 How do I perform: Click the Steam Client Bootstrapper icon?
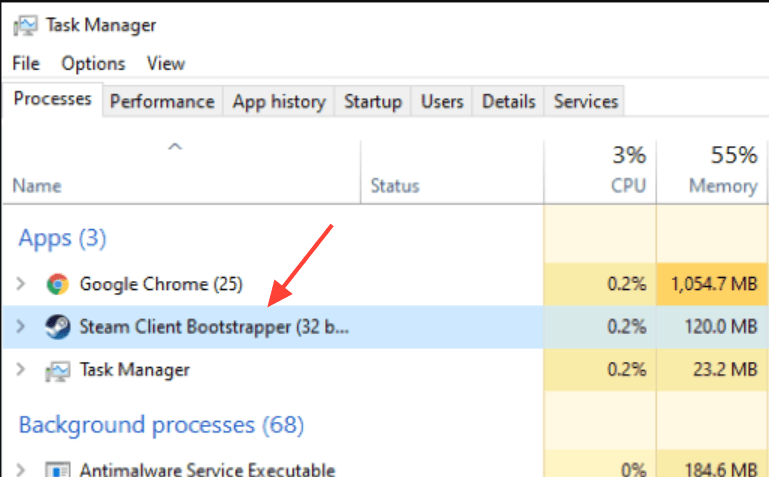57,327
